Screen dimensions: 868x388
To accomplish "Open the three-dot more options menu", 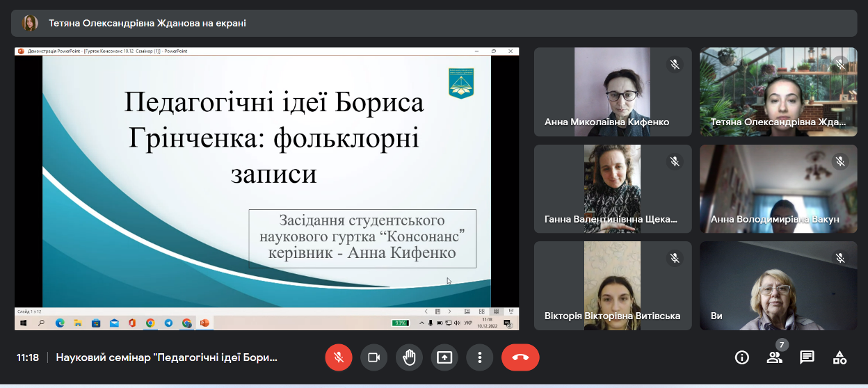I will (x=479, y=357).
